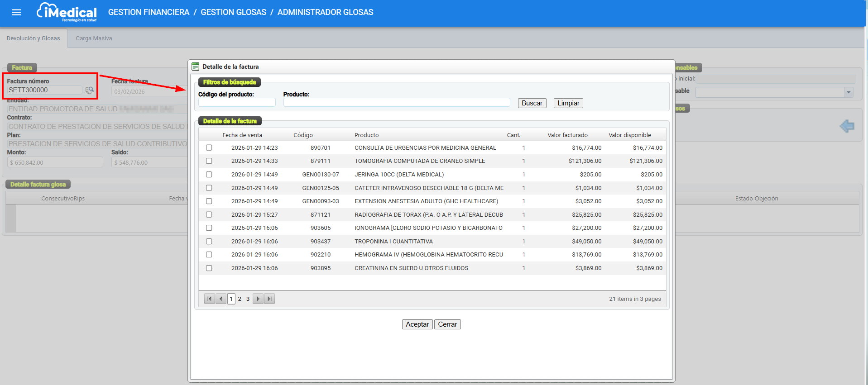
Task: Tick the TROPONINA I CUANTITATIVA checkbox
Action: pyautogui.click(x=209, y=242)
